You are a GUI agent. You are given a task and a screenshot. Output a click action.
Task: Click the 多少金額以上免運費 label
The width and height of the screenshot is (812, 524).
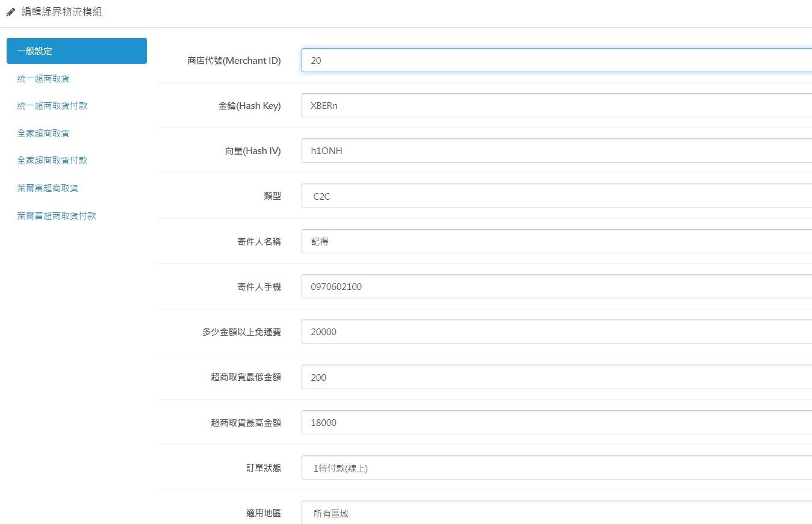coord(241,332)
